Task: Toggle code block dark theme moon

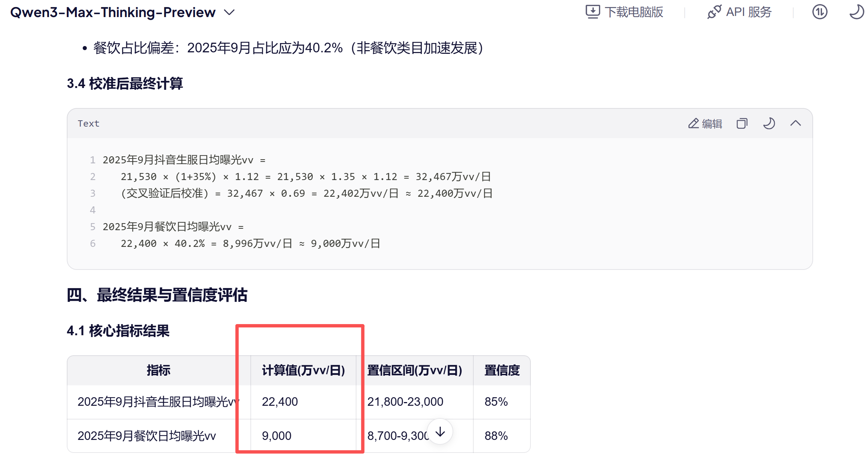Action: [x=769, y=123]
